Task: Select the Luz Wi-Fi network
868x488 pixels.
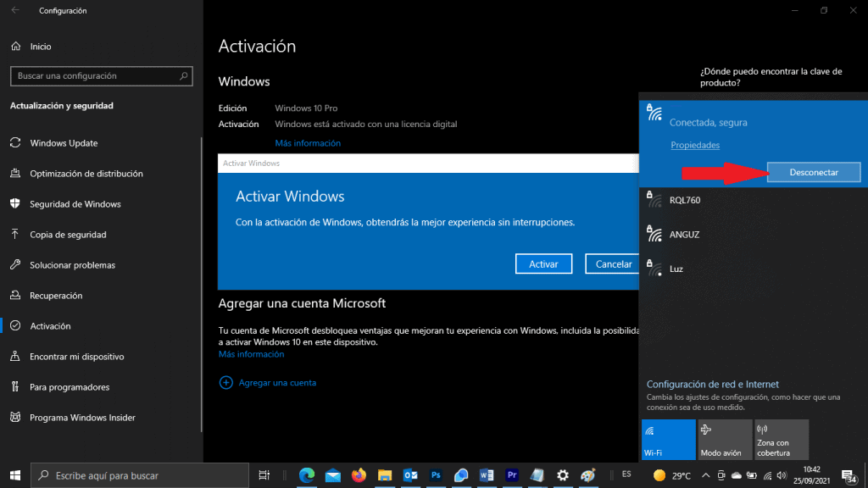Action: point(753,269)
